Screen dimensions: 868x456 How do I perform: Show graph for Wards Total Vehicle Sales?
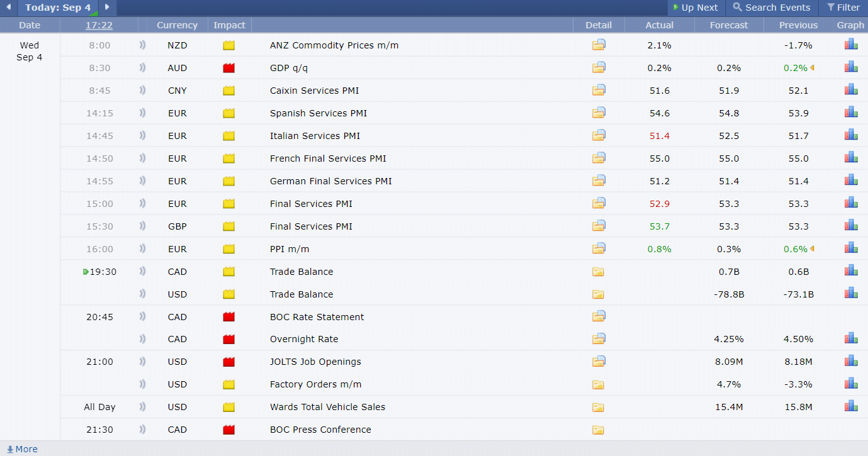click(851, 406)
